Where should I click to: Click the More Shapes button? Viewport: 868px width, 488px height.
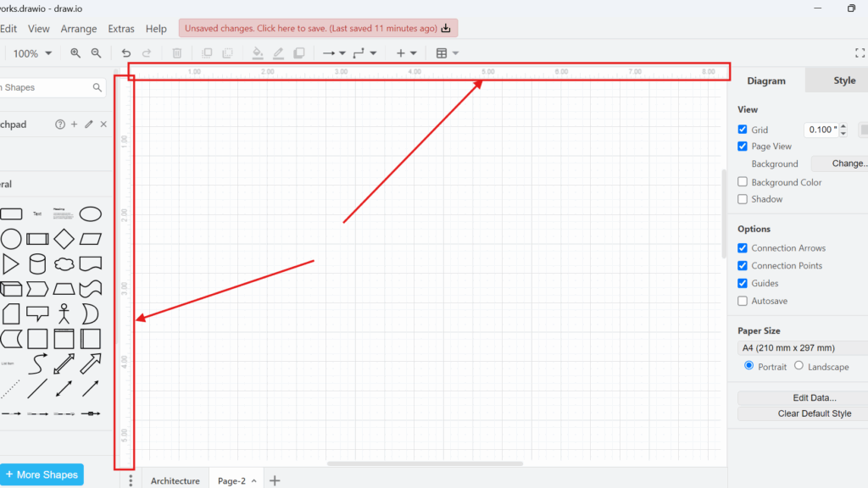pos(42,474)
